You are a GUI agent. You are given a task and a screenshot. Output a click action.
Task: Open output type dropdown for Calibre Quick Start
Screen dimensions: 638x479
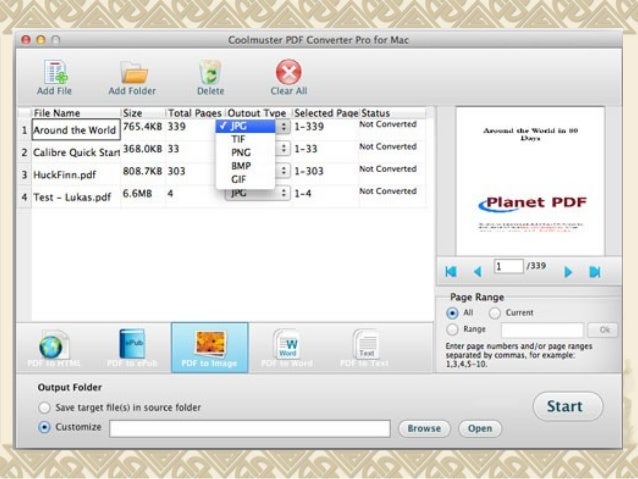click(x=284, y=149)
